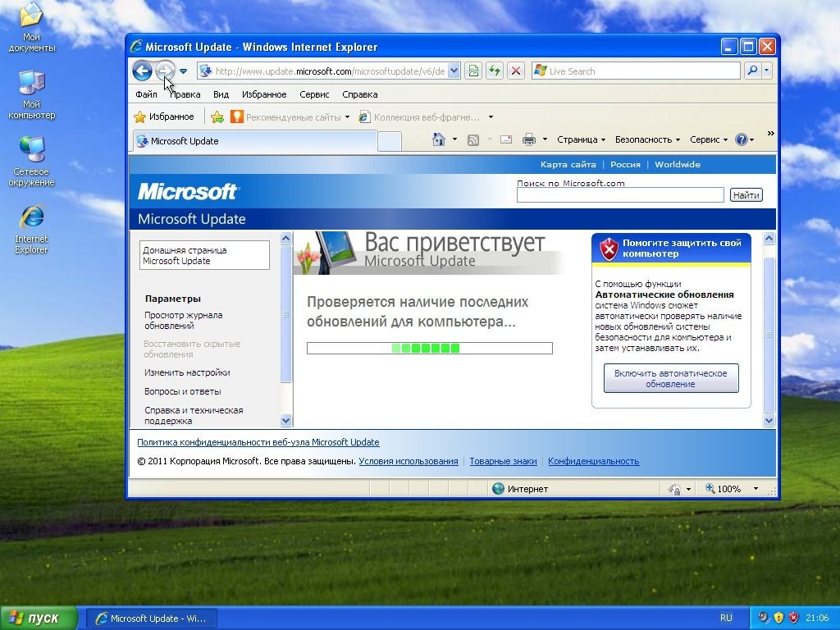Screen dimensions: 840x630
Task: Open the Мой компьютер desktop icon
Action: (x=32, y=95)
